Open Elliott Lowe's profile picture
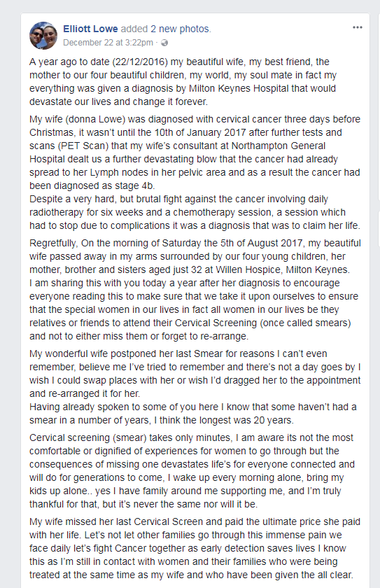The width and height of the screenshot is (380, 588). pyautogui.click(x=43, y=36)
